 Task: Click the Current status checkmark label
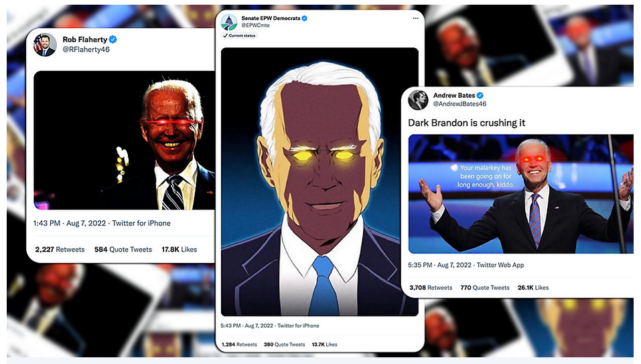[x=239, y=35]
